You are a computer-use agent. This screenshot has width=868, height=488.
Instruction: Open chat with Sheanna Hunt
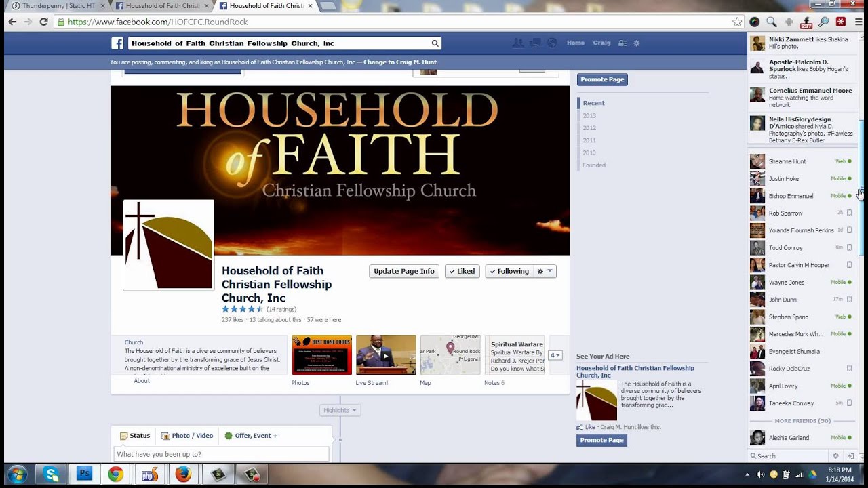801,161
